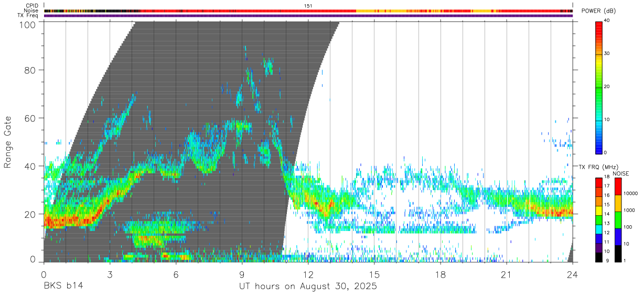
Task: Click the noise color scale bar
Action: (x=618, y=219)
